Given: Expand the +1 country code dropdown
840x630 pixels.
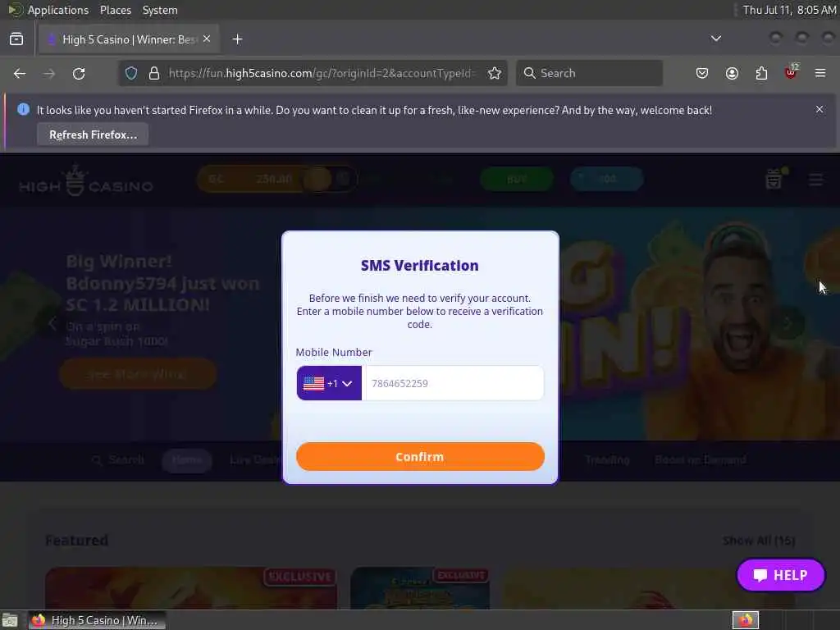Looking at the screenshot, I should tap(329, 383).
